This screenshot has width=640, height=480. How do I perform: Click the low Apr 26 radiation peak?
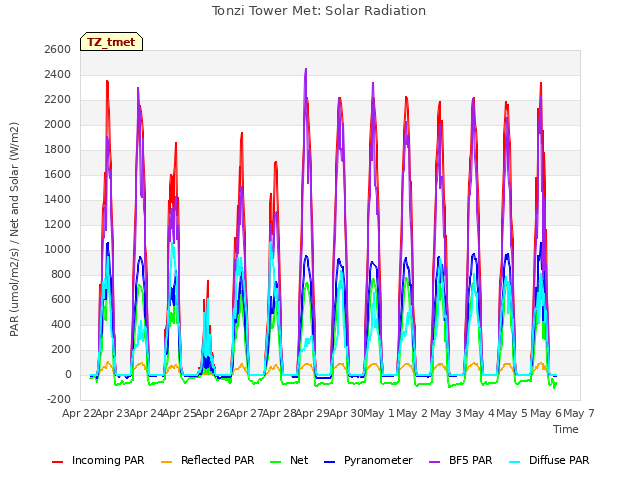coord(208,281)
